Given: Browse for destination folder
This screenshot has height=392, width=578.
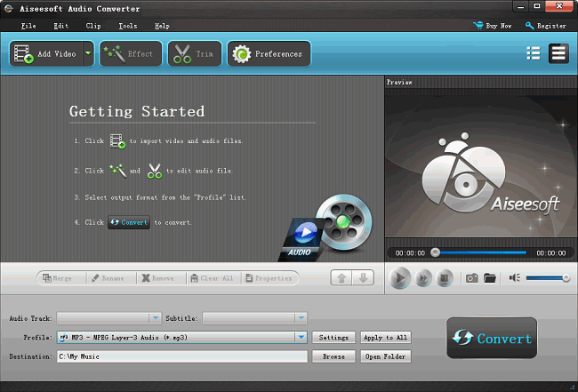Looking at the screenshot, I should (333, 356).
